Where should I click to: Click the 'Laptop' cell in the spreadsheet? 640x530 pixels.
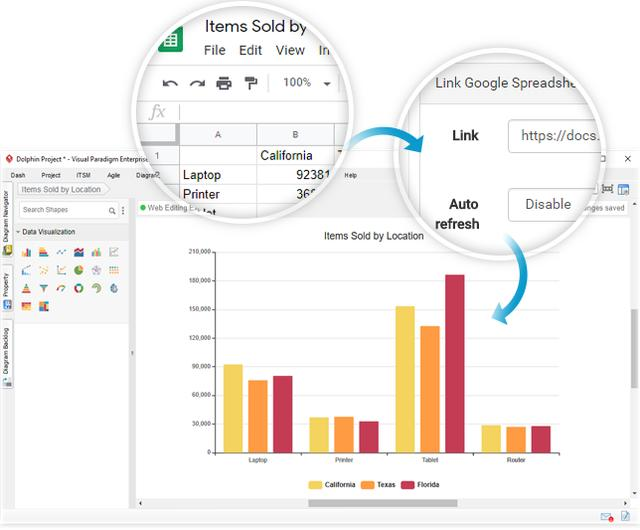(x=218, y=175)
